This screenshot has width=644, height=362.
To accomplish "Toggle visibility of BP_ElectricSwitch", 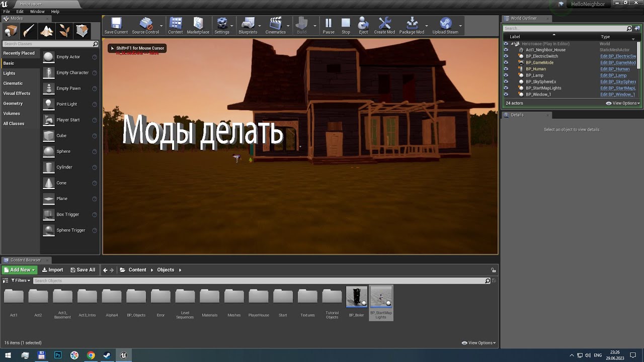I will click(x=506, y=56).
